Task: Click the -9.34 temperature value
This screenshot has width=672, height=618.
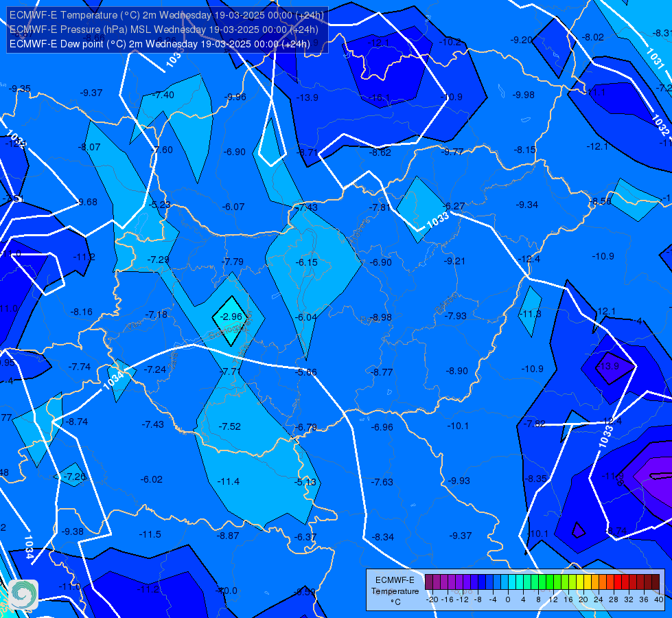Action: pyautogui.click(x=526, y=205)
